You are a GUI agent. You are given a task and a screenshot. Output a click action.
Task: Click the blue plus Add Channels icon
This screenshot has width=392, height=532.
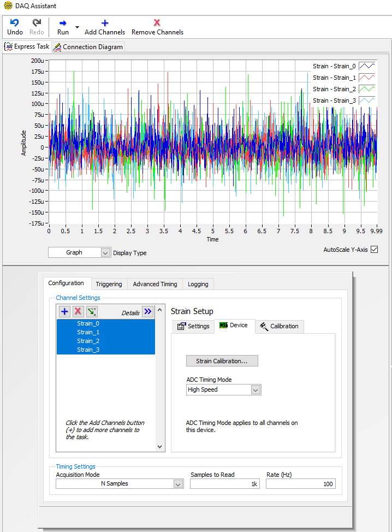(x=105, y=23)
